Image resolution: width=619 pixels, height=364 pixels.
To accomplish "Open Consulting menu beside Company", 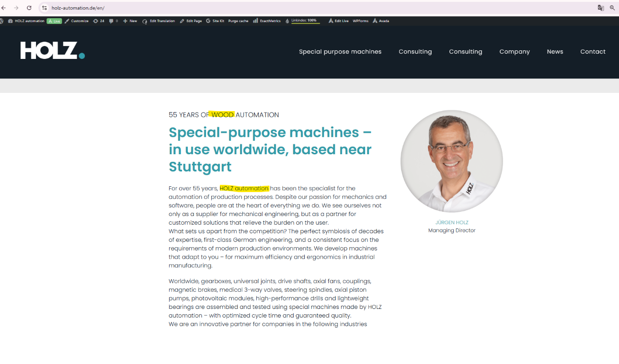I will (466, 52).
